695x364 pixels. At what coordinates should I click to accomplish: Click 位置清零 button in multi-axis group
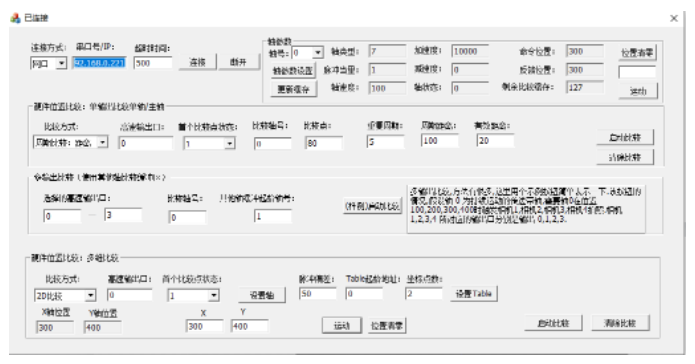[387, 326]
